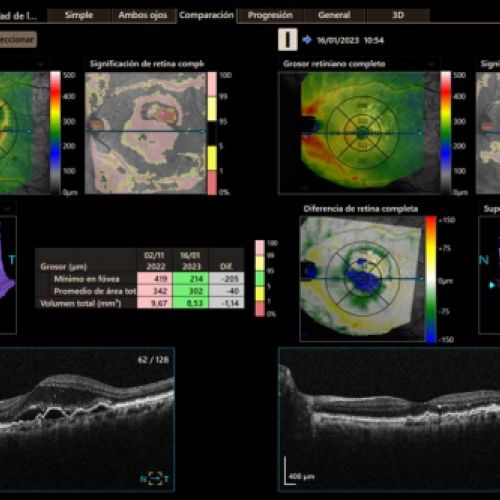Click the left thickness map thumbnail
The width and height of the screenshot is (500, 500).
[x=25, y=133]
